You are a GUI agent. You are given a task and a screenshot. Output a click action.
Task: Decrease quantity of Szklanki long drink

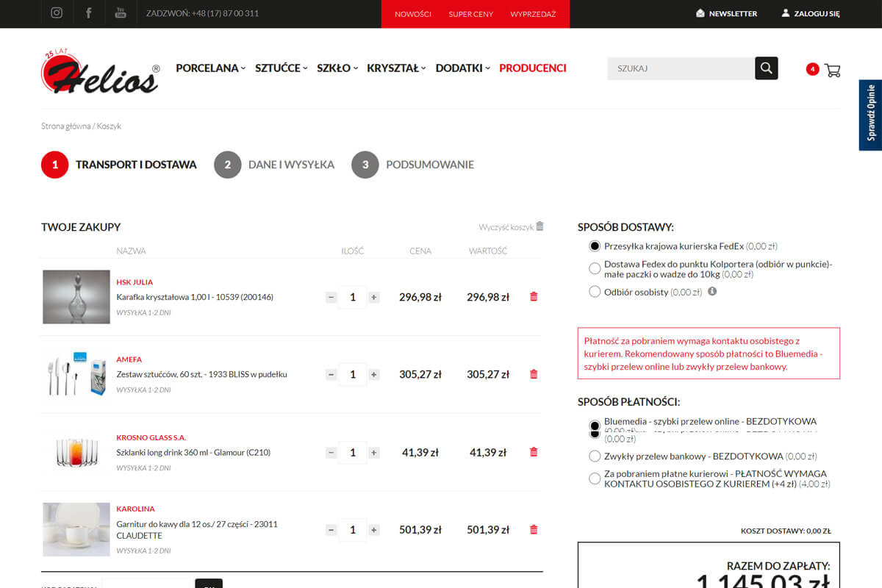[x=331, y=452]
